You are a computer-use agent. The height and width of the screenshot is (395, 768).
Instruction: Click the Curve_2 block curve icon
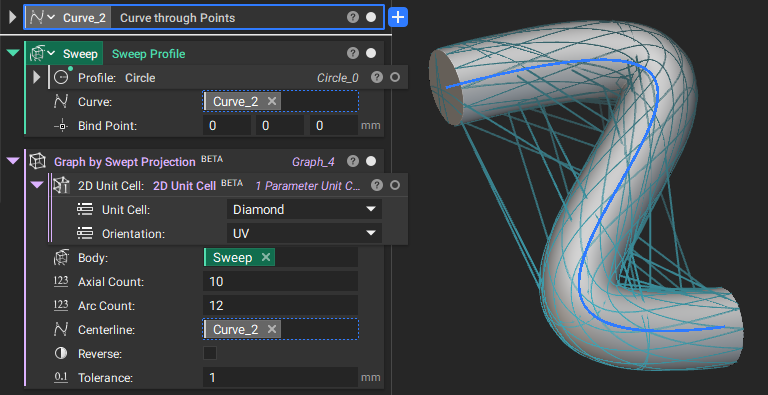tap(37, 18)
